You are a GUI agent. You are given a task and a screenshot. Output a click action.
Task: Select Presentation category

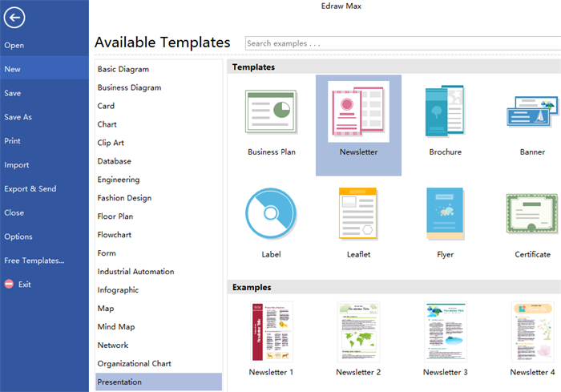point(159,382)
